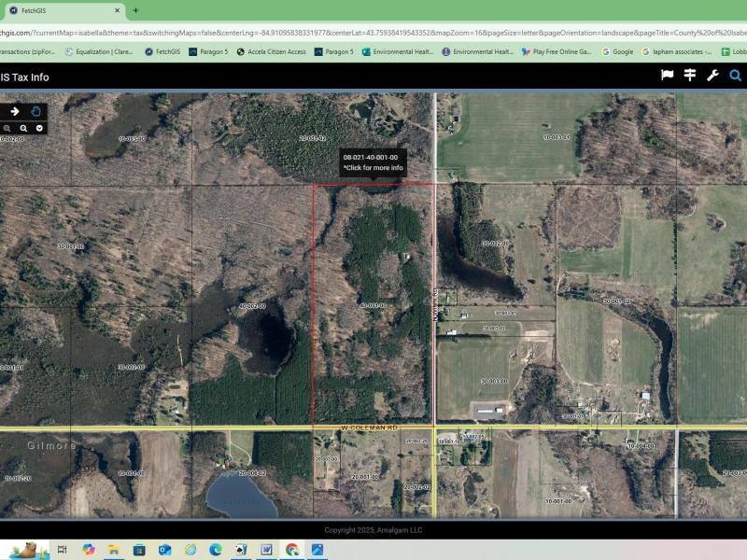Image resolution: width=747 pixels, height=560 pixels.
Task: Select the blue hand pan tool
Action: [35, 112]
